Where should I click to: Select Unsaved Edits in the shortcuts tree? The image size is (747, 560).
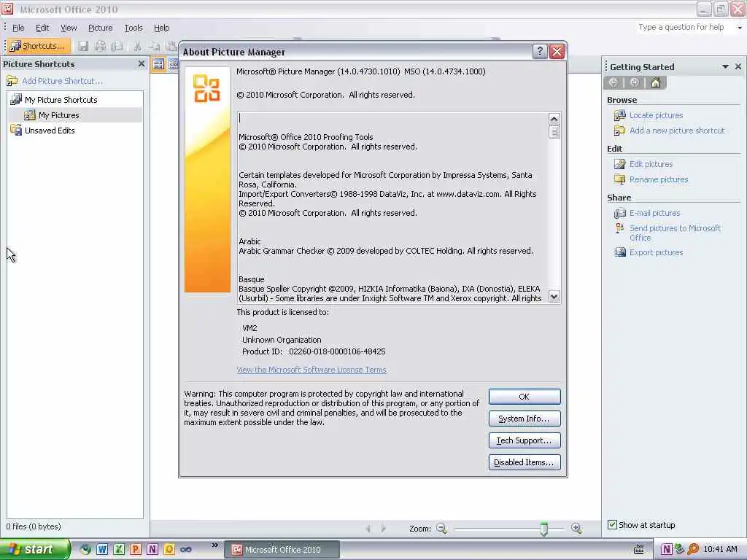[x=50, y=131]
